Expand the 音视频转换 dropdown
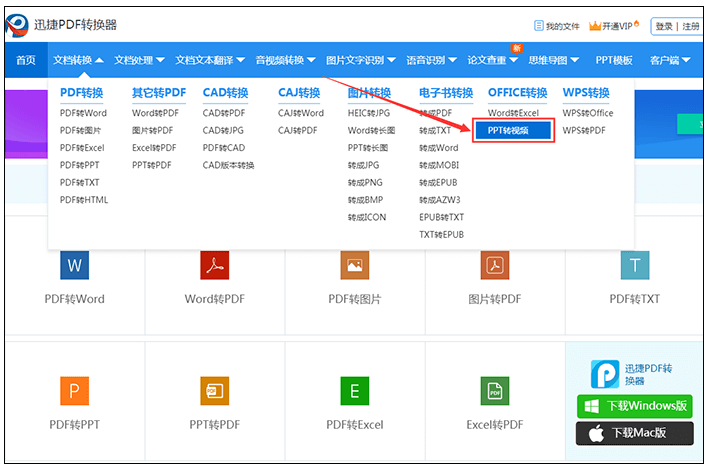 (x=285, y=60)
